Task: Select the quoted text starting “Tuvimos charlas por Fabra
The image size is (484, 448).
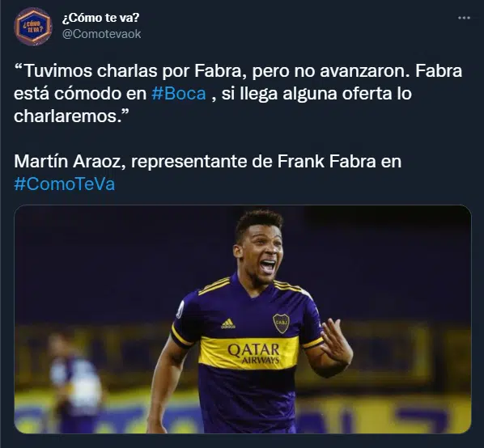Action: click(238, 94)
